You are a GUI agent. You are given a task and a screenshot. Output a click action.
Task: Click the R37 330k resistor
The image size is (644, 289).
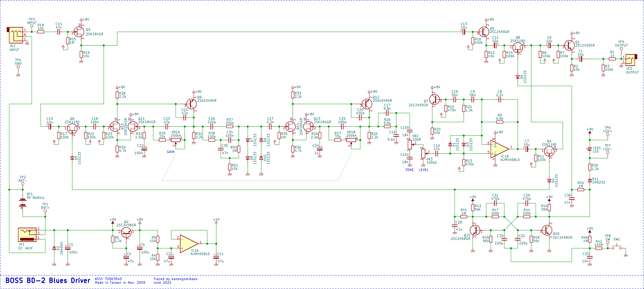click(x=230, y=126)
